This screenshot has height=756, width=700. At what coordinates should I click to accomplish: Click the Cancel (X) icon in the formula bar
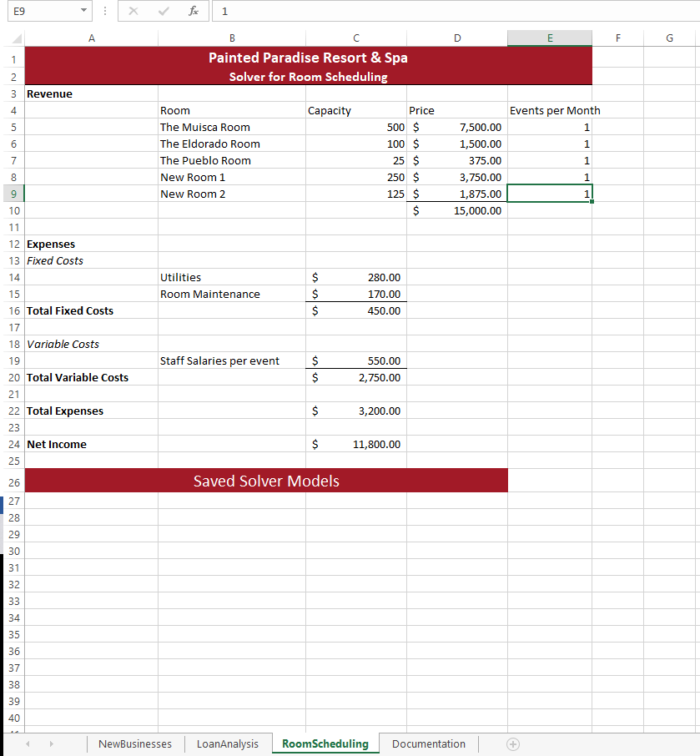point(133,11)
